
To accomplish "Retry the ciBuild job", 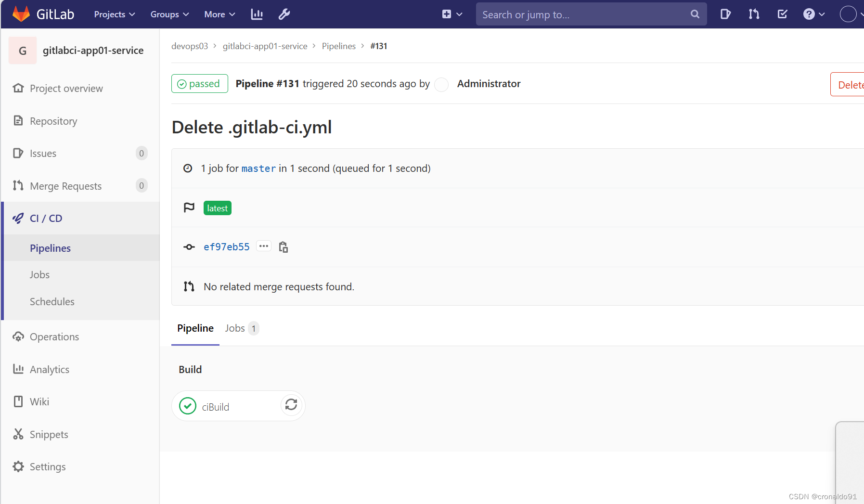I will (x=291, y=405).
